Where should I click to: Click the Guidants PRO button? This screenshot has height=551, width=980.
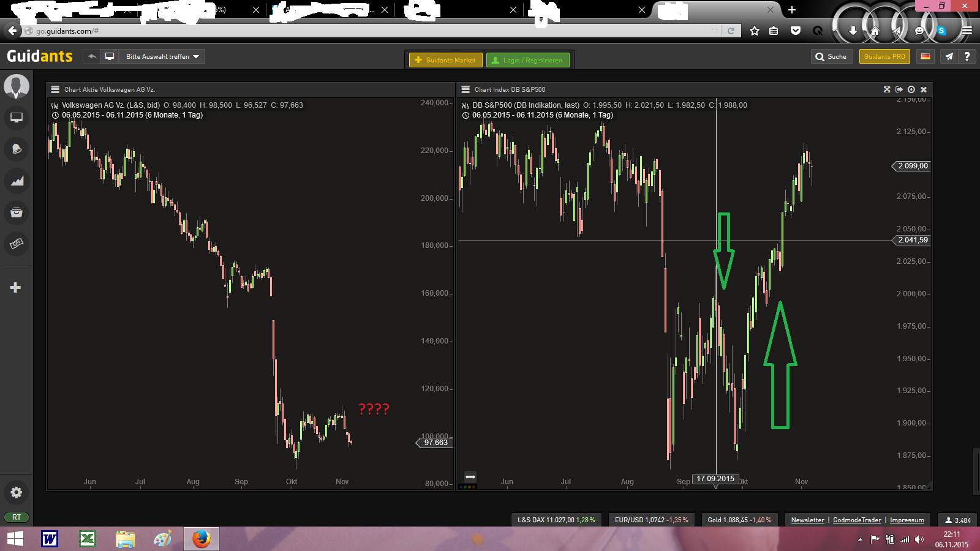click(x=884, y=56)
